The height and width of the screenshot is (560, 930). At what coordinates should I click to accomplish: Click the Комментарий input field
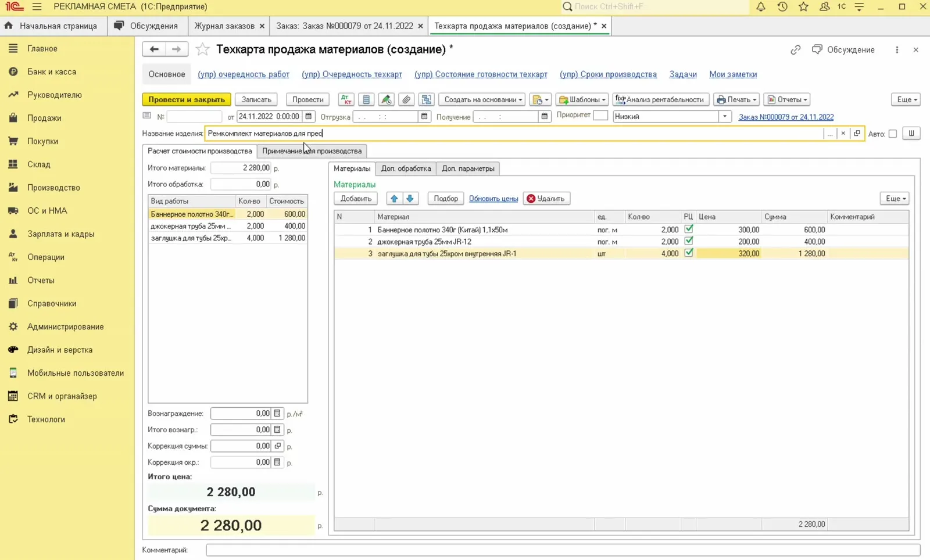click(563, 550)
